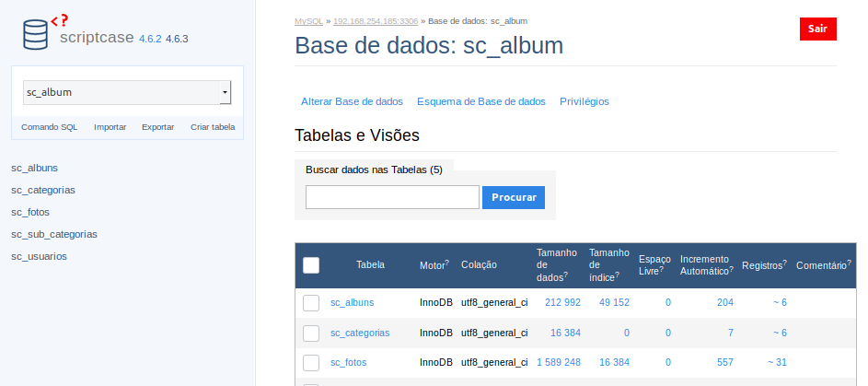Open sc_sub_categorias in the sidebar

54,234
